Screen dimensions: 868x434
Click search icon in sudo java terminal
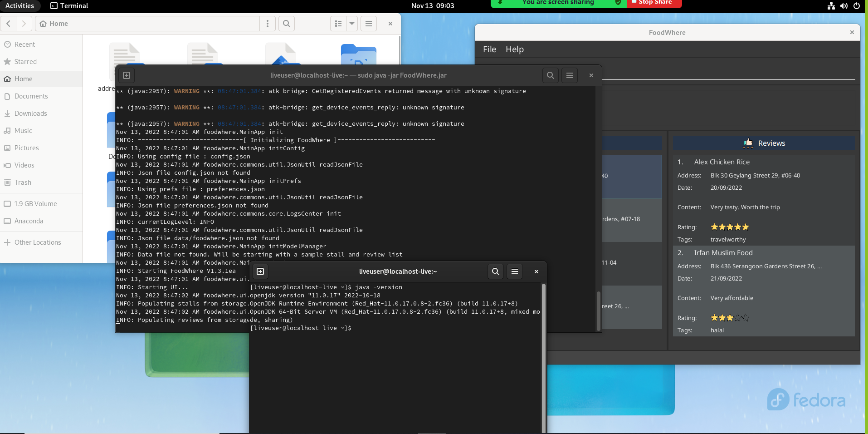pos(550,75)
